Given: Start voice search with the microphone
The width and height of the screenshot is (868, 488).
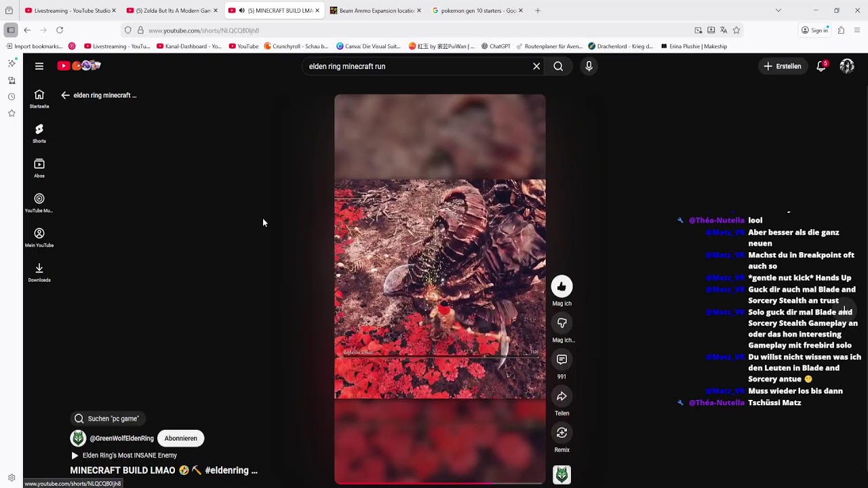Looking at the screenshot, I should click(x=589, y=66).
